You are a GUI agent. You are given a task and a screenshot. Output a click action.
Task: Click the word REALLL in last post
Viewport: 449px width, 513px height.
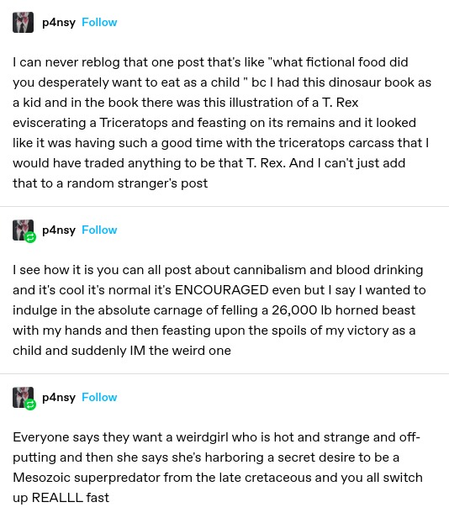[x=57, y=498]
